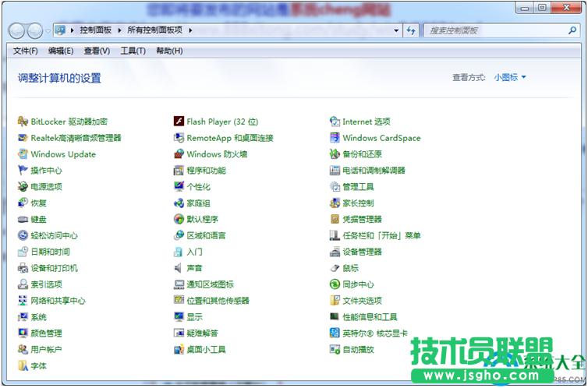This screenshot has width=588, height=388.
Task: Click the address bar refresh button
Action: pos(412,30)
